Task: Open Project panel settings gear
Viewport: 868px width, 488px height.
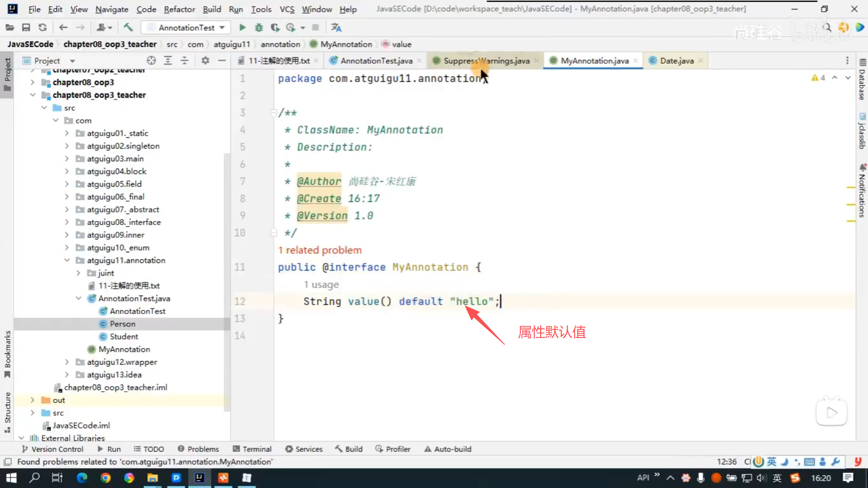Action: 205,61
